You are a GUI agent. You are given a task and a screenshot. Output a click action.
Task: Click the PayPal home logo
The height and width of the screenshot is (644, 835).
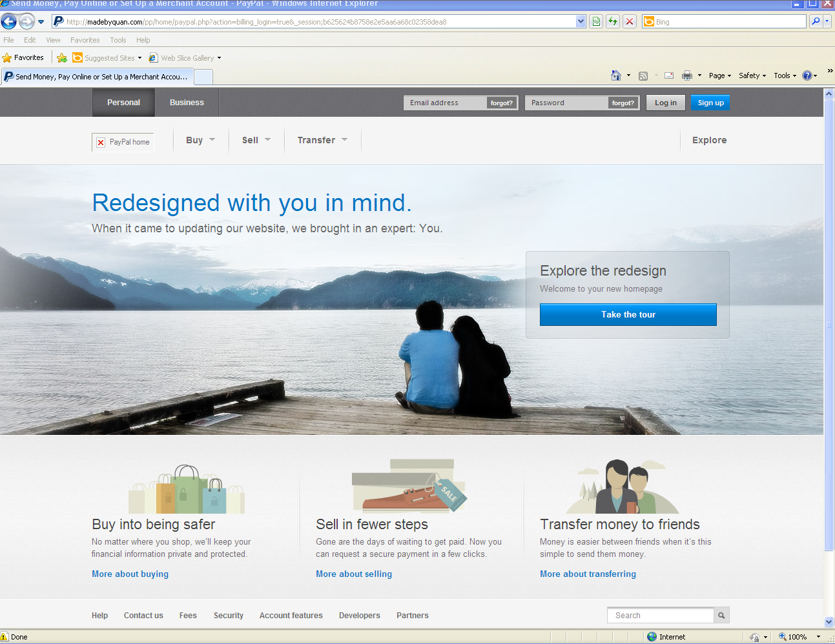123,142
